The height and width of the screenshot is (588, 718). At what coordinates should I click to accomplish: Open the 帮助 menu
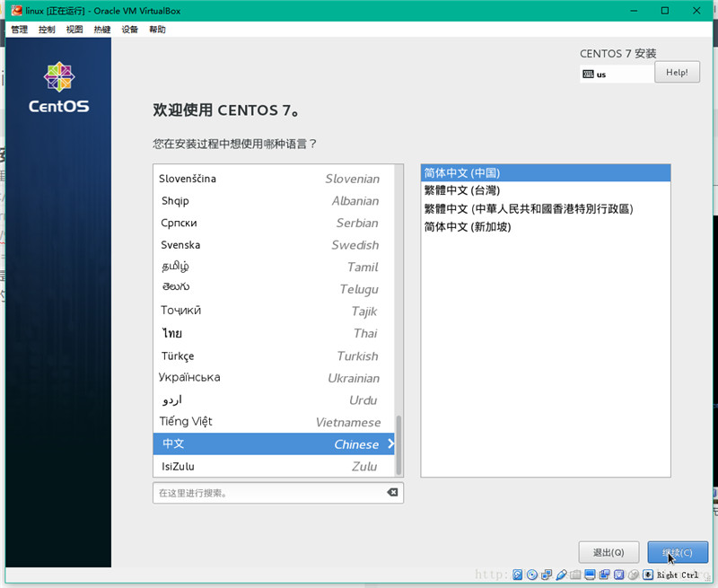pos(158,30)
